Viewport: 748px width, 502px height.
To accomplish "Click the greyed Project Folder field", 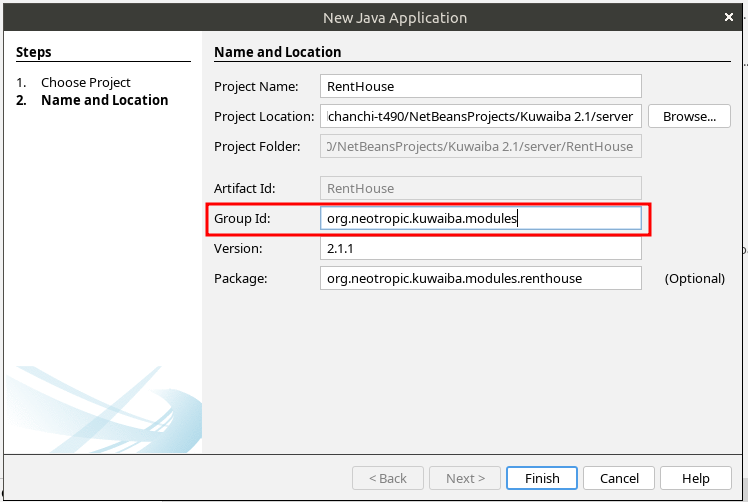I will (480, 146).
